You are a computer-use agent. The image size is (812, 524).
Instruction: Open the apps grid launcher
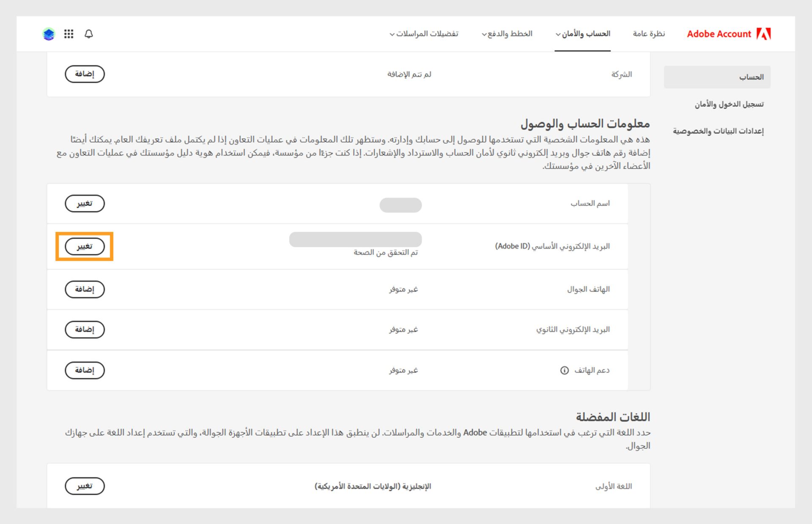point(69,34)
